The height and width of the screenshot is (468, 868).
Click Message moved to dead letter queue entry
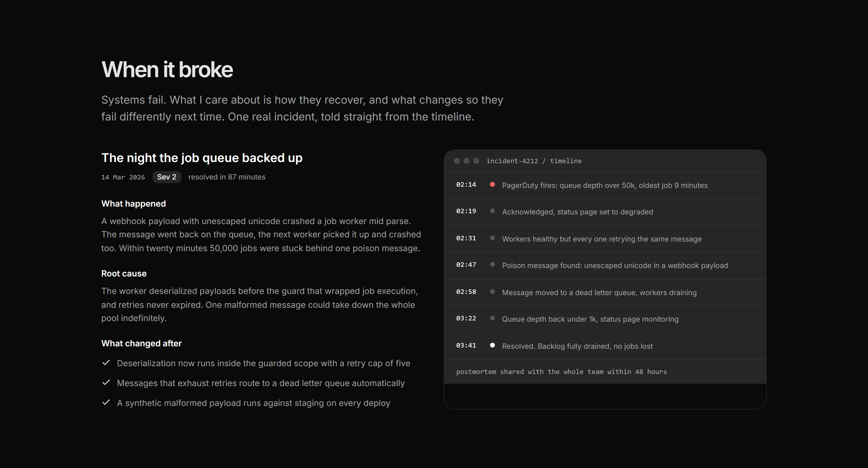[x=599, y=293]
